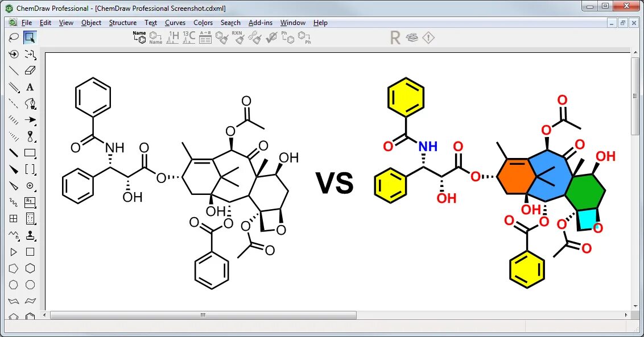Click the stacked layers toolbar icon
Screen dimensions: 644x337
(412, 38)
